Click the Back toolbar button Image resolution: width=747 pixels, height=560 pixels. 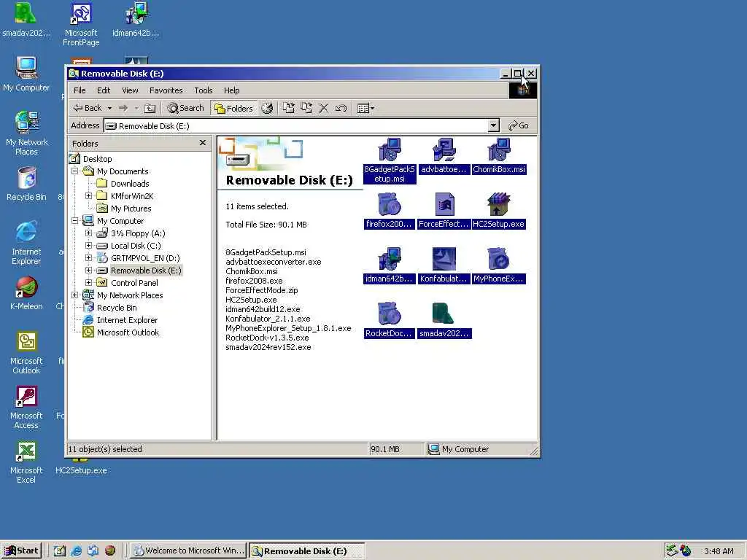coord(88,108)
